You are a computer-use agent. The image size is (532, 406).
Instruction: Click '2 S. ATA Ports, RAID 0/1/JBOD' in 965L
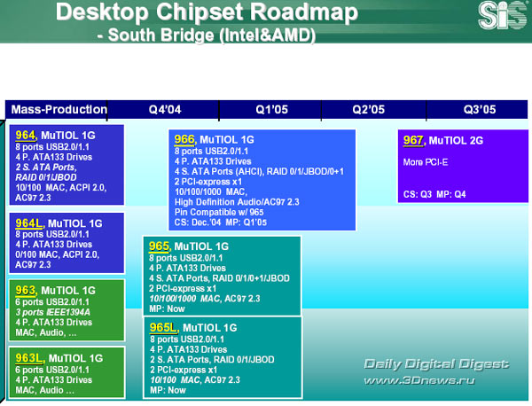(212, 360)
